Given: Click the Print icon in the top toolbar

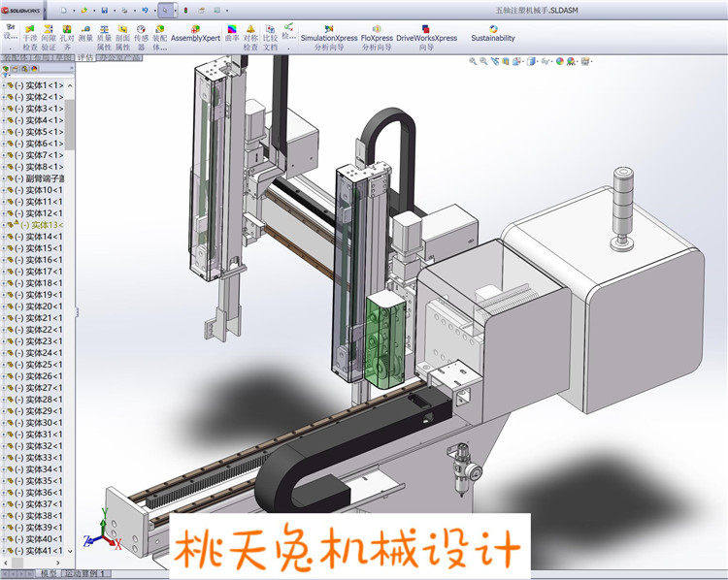Looking at the screenshot, I should pos(124,11).
